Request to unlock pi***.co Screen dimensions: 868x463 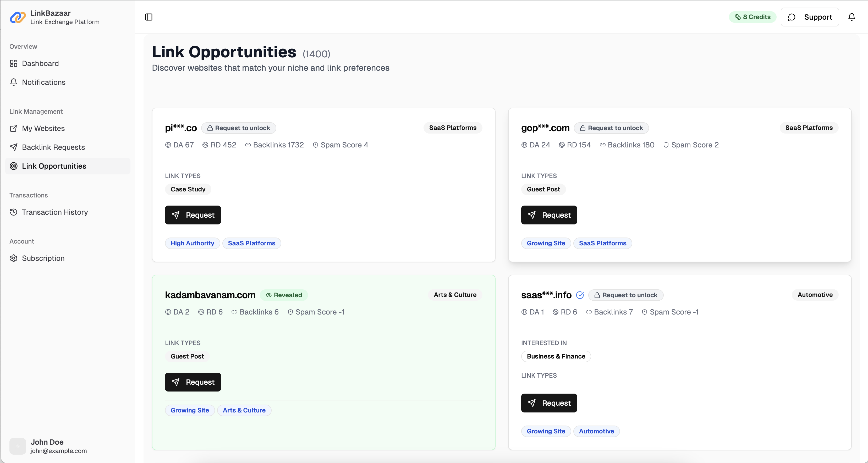point(239,128)
